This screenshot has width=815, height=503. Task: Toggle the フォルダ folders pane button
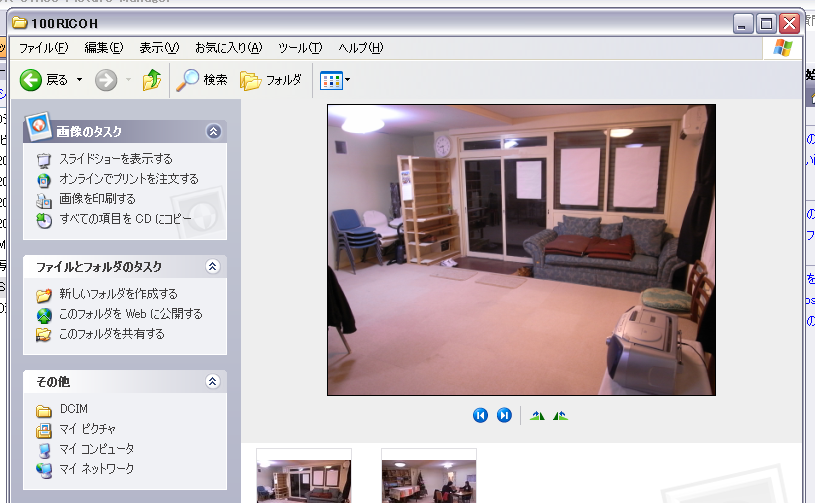click(271, 80)
